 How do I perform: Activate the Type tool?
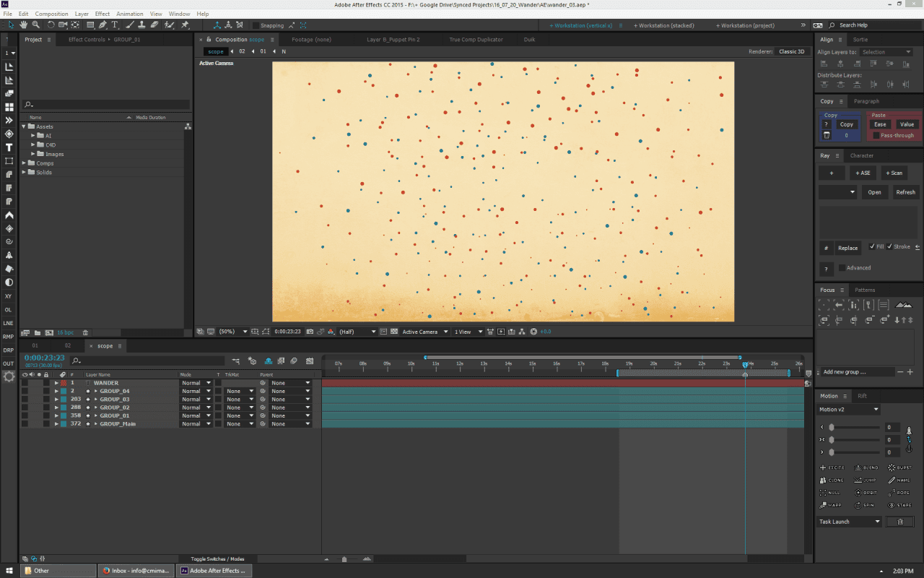[x=114, y=24]
